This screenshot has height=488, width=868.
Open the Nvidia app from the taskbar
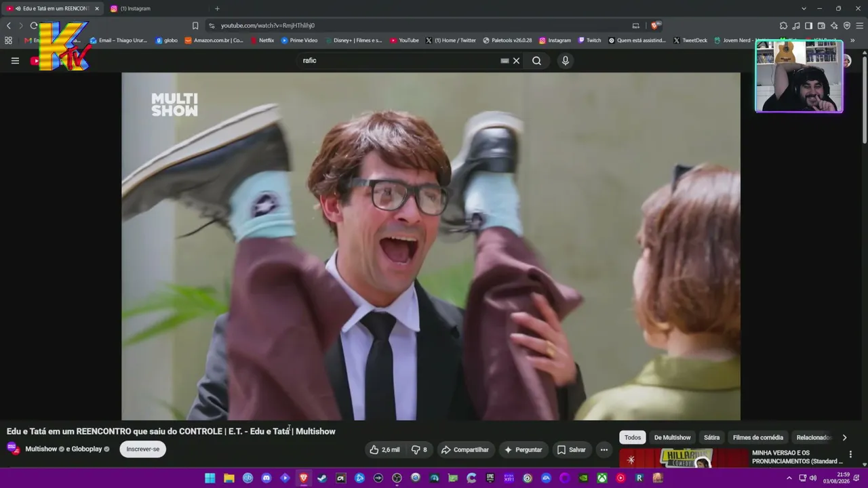pos(583,478)
